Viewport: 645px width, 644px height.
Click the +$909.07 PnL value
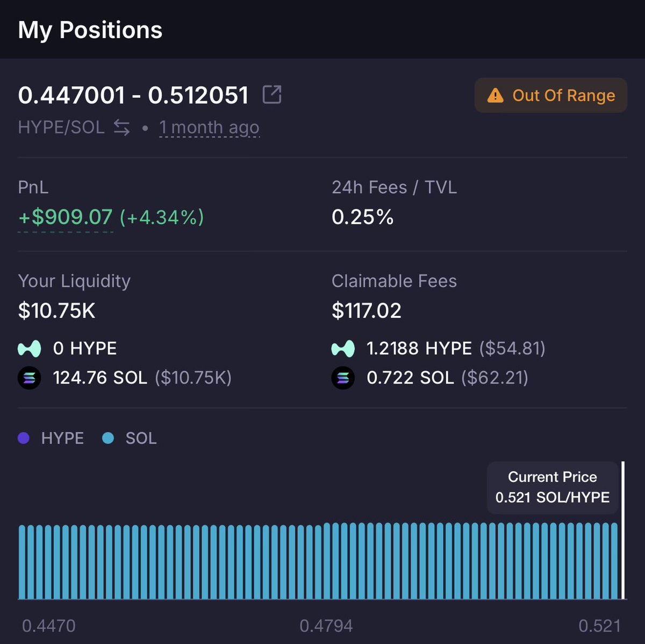pos(66,217)
